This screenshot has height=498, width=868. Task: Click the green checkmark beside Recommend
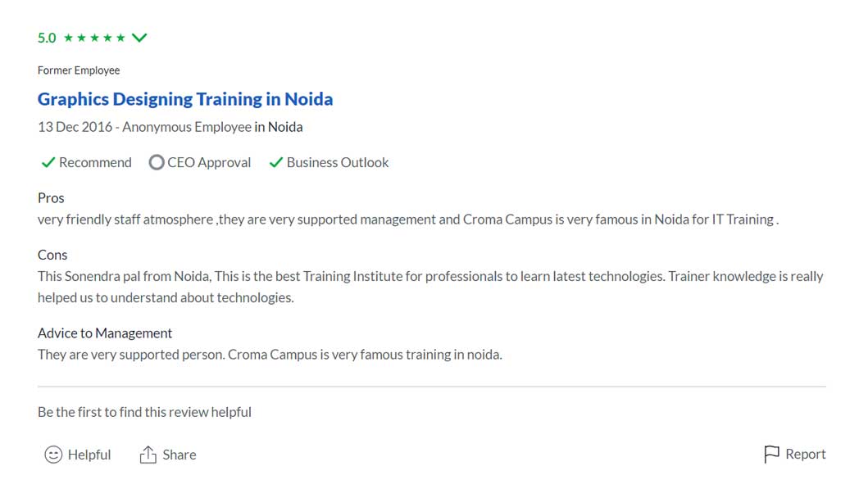(x=48, y=163)
